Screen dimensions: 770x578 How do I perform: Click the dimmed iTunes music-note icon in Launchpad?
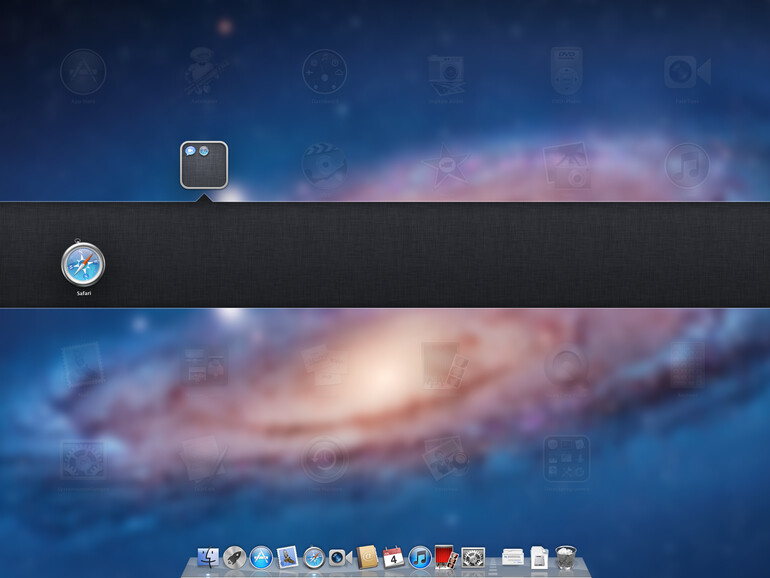click(687, 166)
